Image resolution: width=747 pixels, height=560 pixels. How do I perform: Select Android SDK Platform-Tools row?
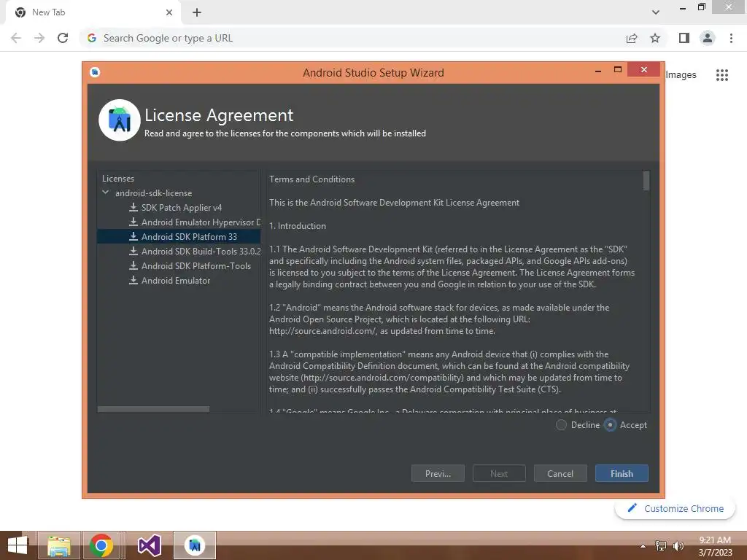click(x=179, y=265)
